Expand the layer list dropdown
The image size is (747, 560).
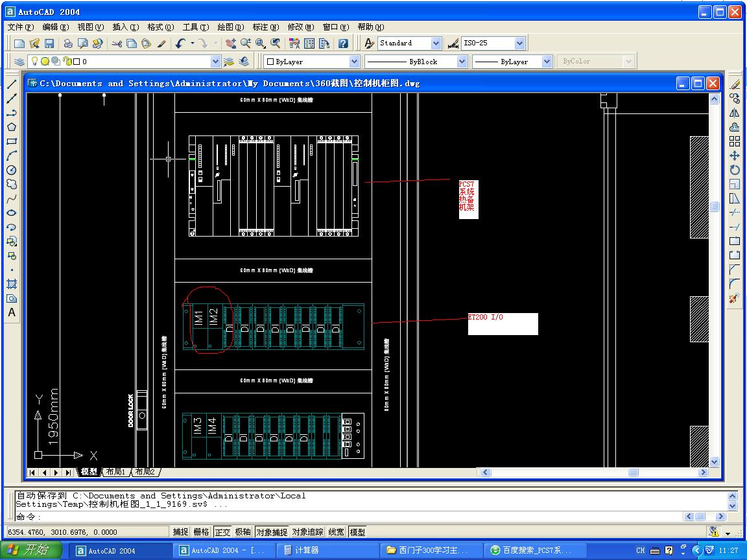(216, 62)
